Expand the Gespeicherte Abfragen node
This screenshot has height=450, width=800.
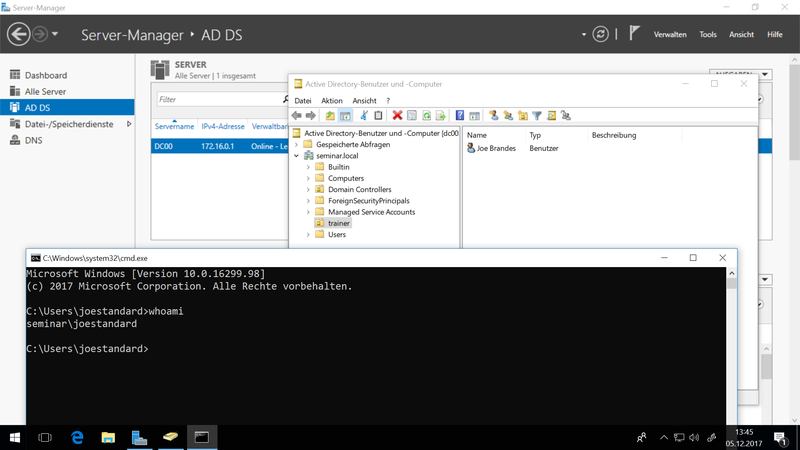(297, 145)
